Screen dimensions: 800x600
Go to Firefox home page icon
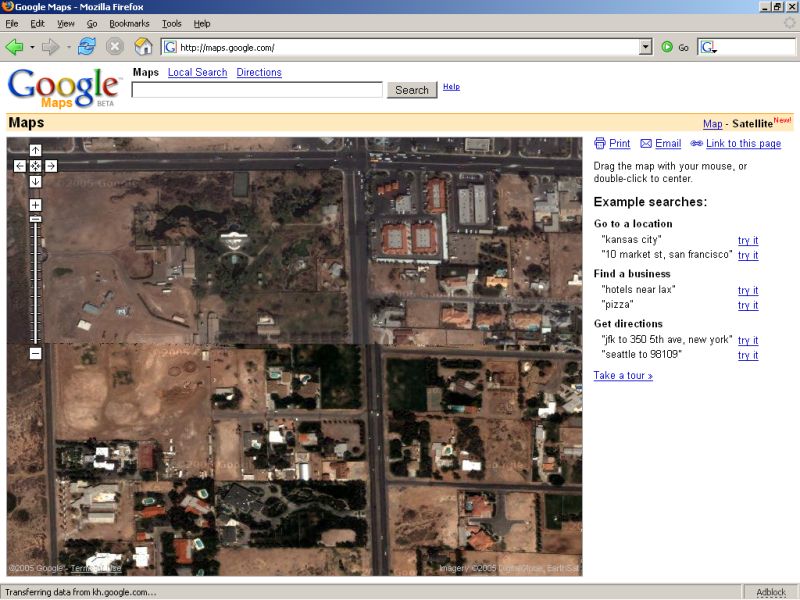[x=143, y=46]
